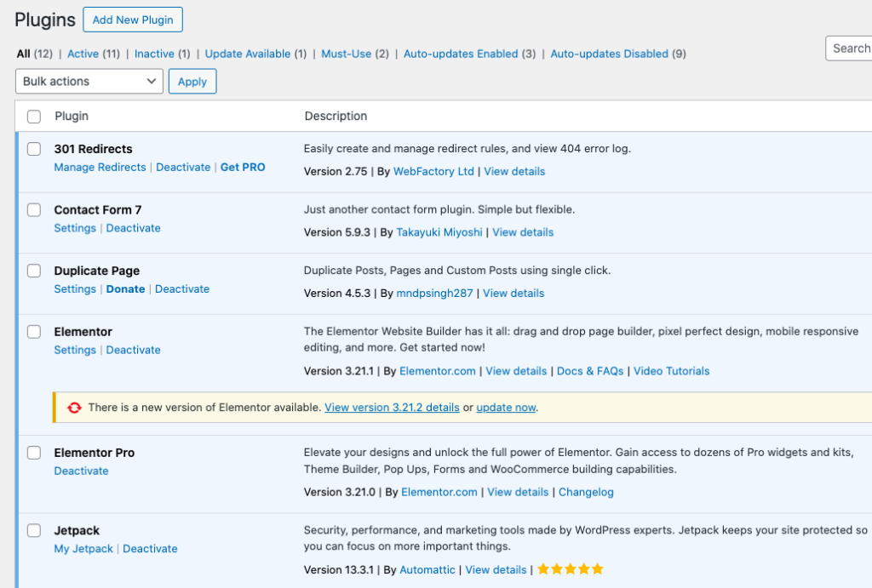Deactivate the Duplicate Page plugin
This screenshot has height=588, width=872.
point(182,289)
